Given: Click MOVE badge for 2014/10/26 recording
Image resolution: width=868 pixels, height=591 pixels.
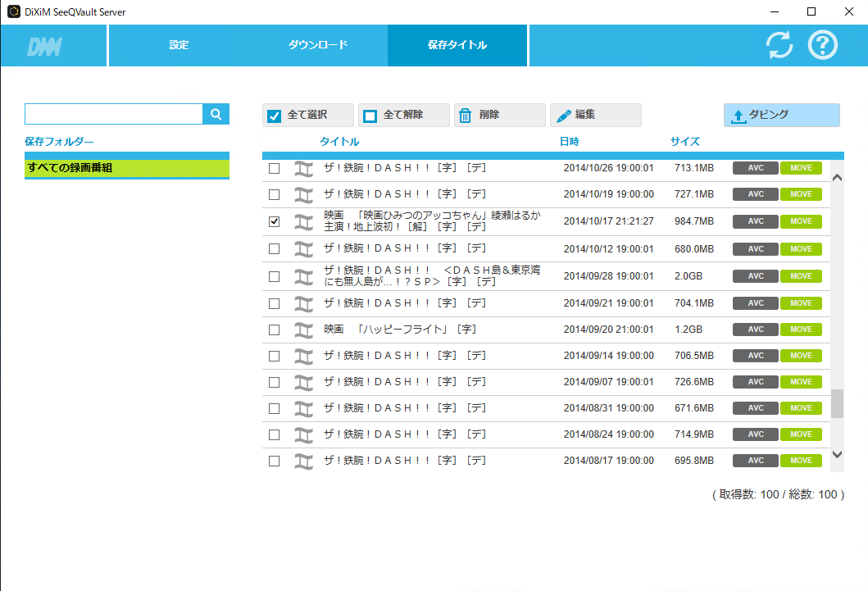Looking at the screenshot, I should [801, 168].
